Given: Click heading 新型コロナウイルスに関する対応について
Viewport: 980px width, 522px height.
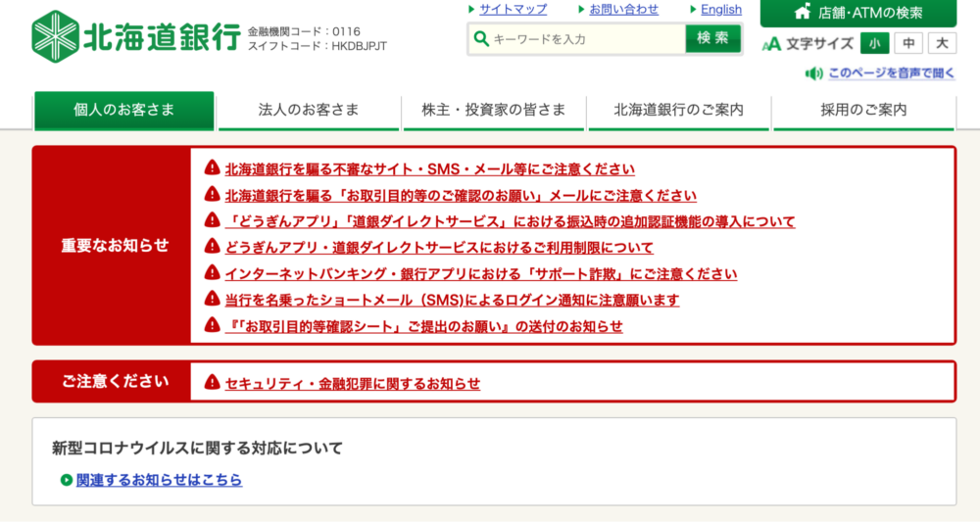Looking at the screenshot, I should click(x=198, y=449).
